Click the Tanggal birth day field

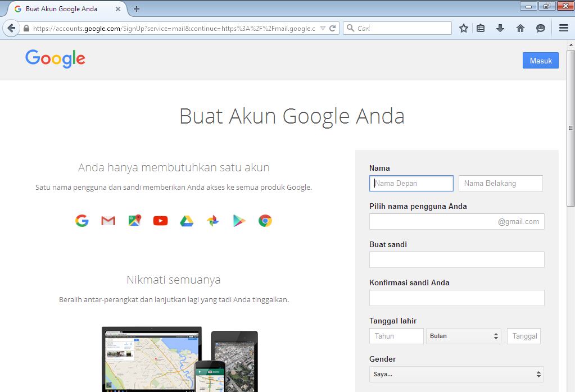(524, 336)
